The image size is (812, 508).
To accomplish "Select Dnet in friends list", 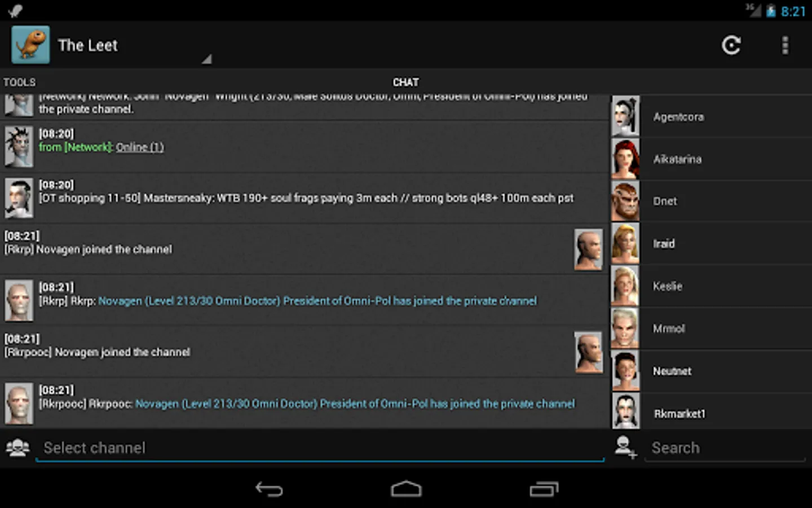I will click(712, 202).
